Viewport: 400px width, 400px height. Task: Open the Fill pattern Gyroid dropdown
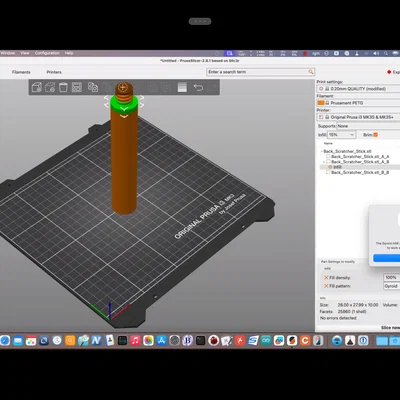point(392,286)
